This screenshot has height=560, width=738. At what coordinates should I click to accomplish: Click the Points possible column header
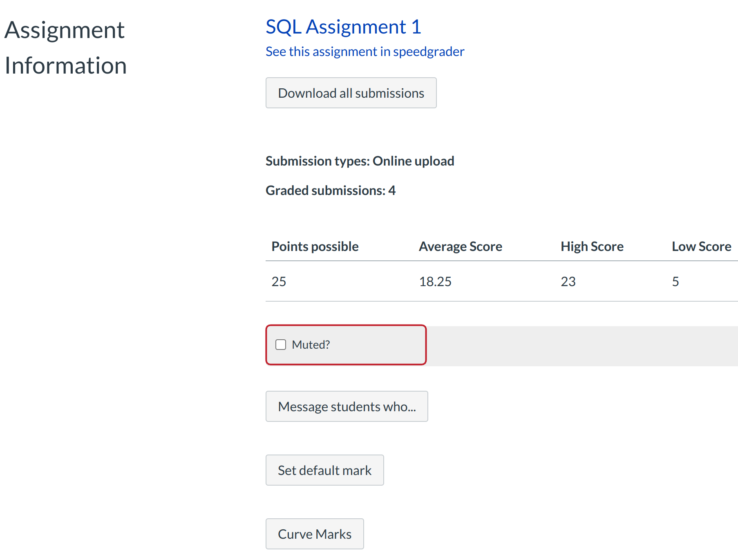(x=315, y=246)
